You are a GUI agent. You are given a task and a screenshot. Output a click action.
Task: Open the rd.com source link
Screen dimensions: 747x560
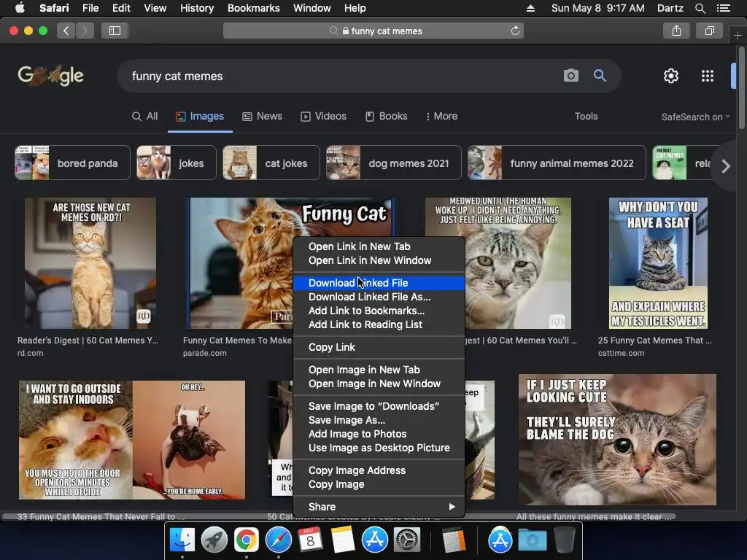31,354
